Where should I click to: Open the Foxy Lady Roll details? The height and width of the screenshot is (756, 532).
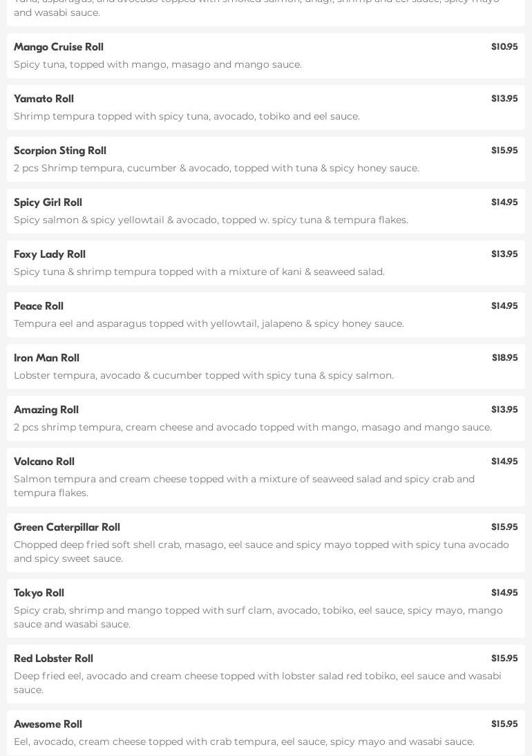coord(50,254)
